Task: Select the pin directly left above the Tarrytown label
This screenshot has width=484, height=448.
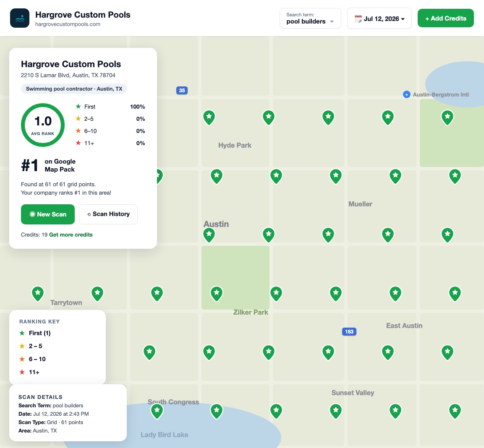Action: (38, 294)
